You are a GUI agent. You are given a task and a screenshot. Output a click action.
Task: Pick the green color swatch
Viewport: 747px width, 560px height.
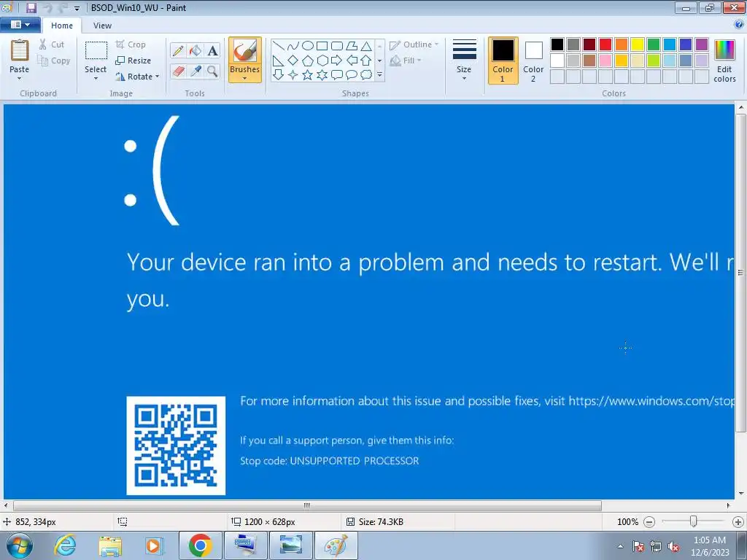(x=654, y=44)
